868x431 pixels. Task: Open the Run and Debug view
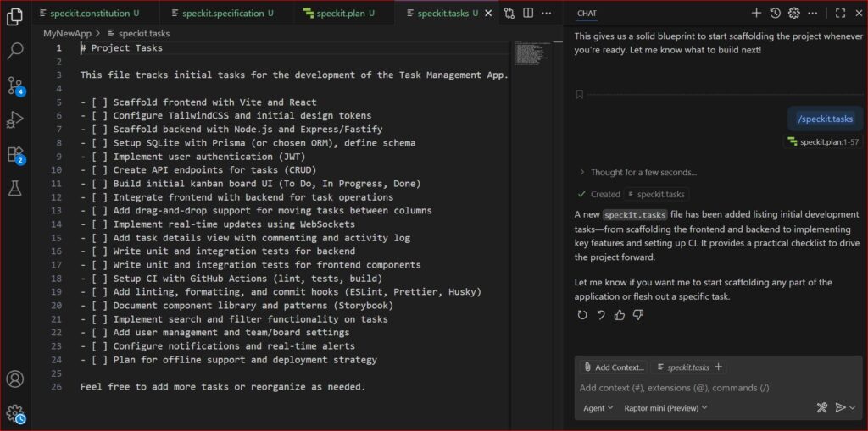pyautogui.click(x=15, y=119)
